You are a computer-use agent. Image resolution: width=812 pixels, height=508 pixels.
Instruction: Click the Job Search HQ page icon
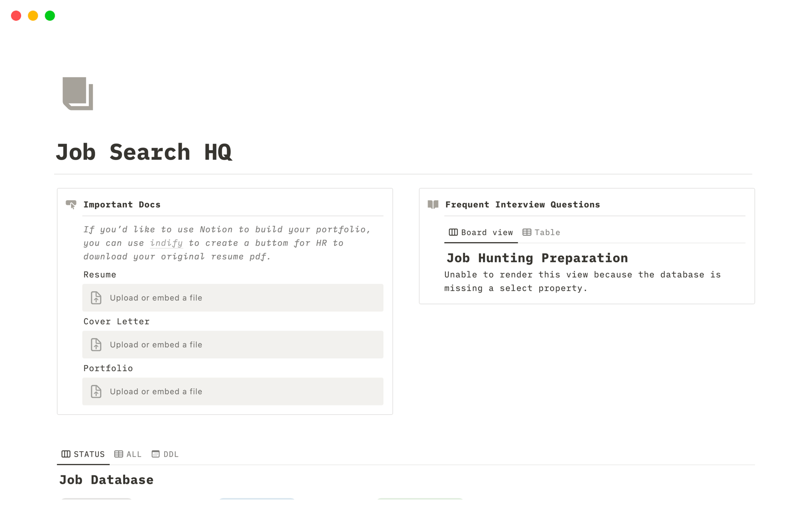click(x=77, y=93)
